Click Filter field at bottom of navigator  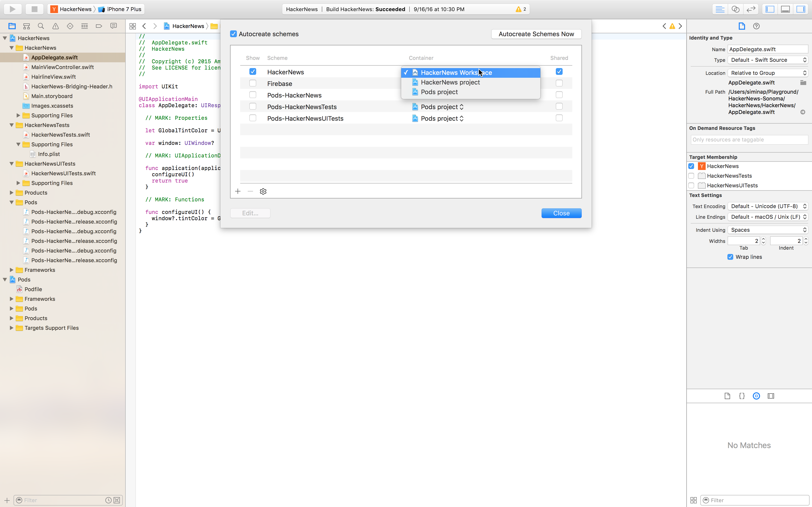(64, 500)
